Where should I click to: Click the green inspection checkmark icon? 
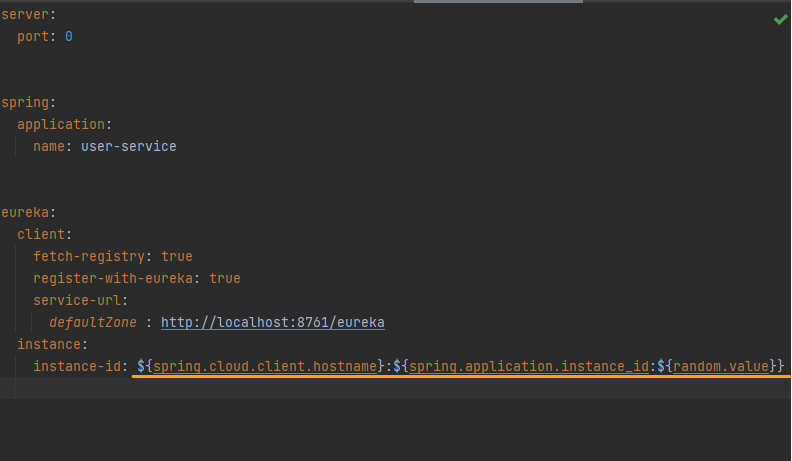(780, 20)
